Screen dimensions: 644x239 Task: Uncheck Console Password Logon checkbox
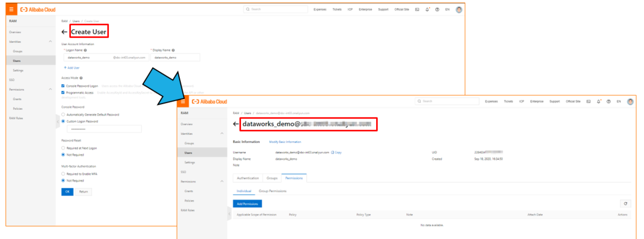63,86
